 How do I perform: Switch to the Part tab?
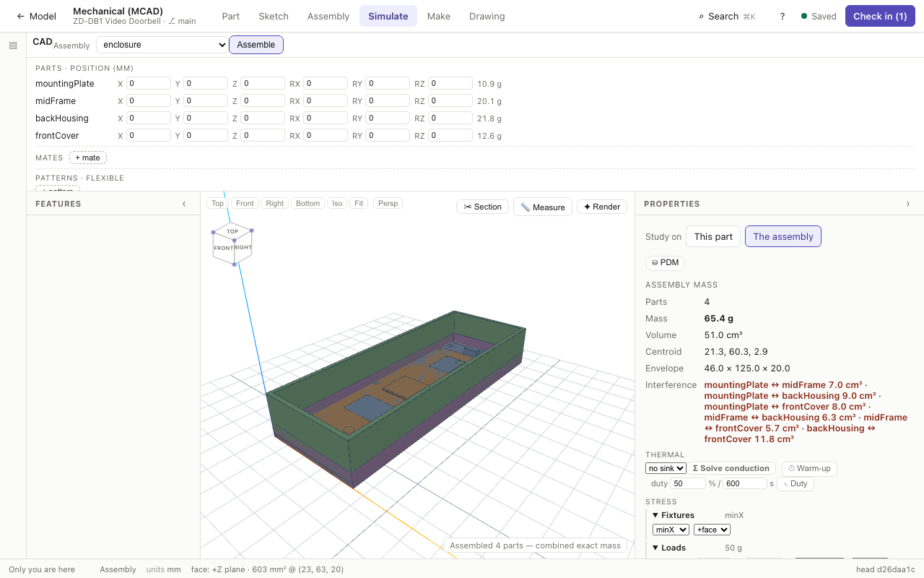231,16
